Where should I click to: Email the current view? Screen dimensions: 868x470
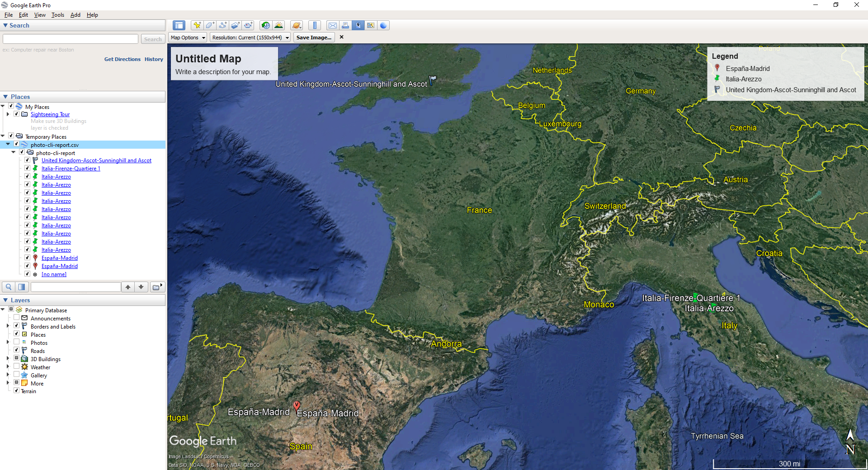[333, 25]
